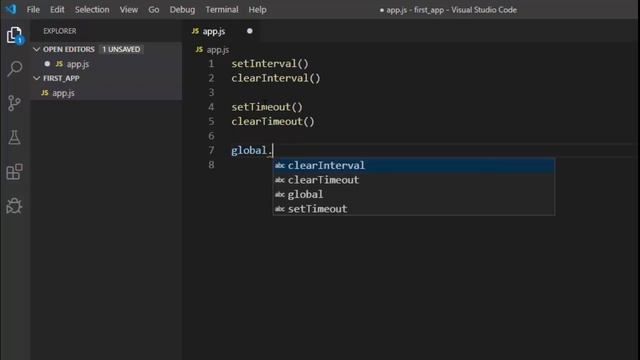Click line number 3 in gutter

coord(211,93)
